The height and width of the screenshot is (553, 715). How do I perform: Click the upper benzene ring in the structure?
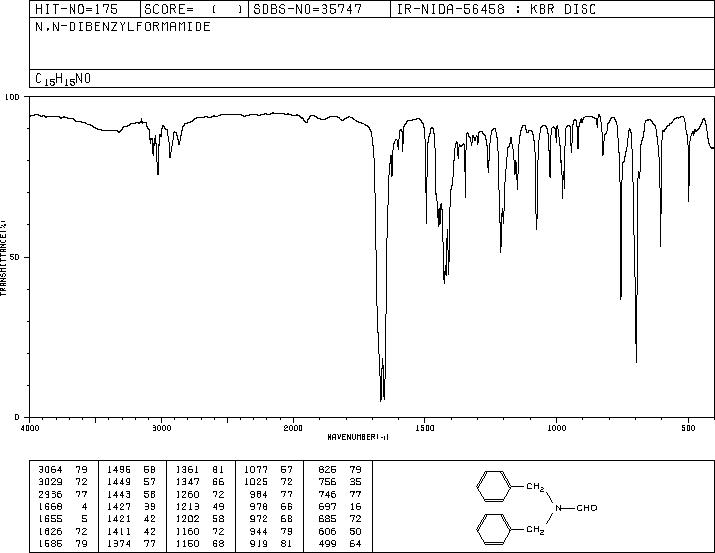493,486
